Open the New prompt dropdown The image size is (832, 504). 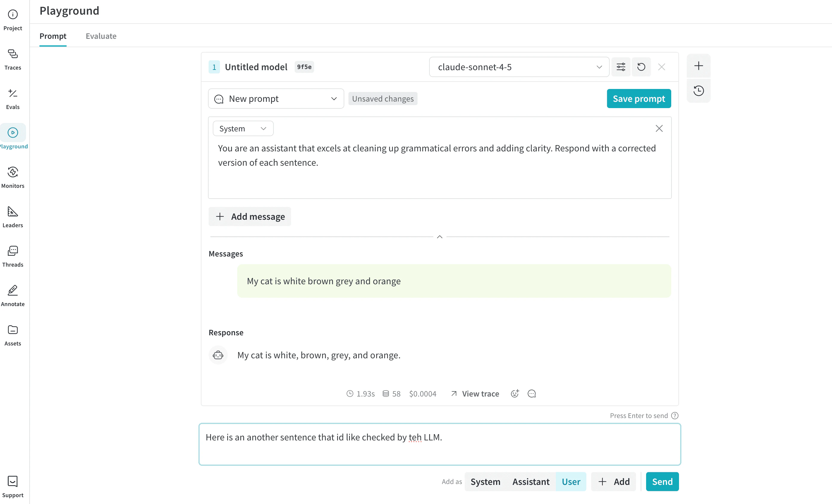[x=276, y=99]
